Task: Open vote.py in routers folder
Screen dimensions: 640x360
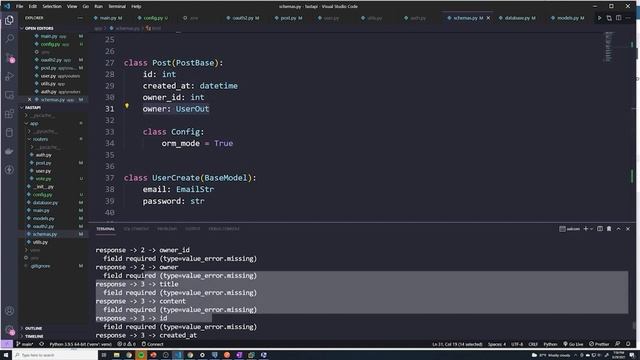Action: (x=43, y=179)
